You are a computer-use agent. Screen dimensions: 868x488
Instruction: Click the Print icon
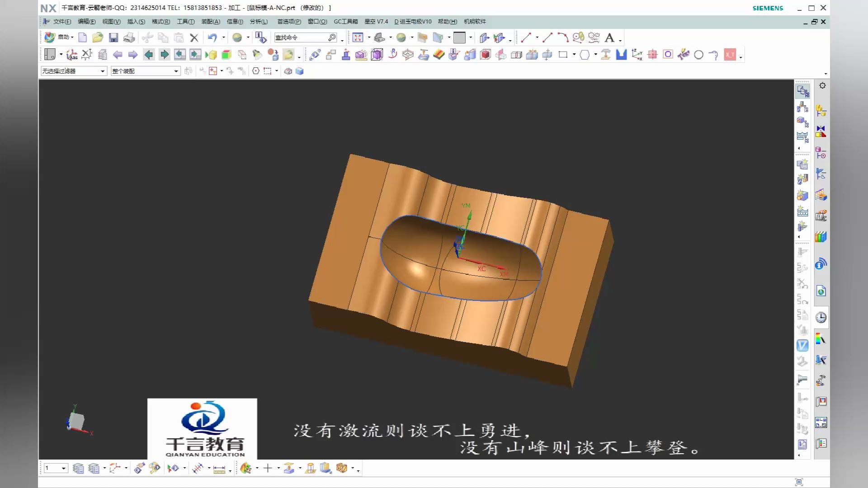(129, 38)
